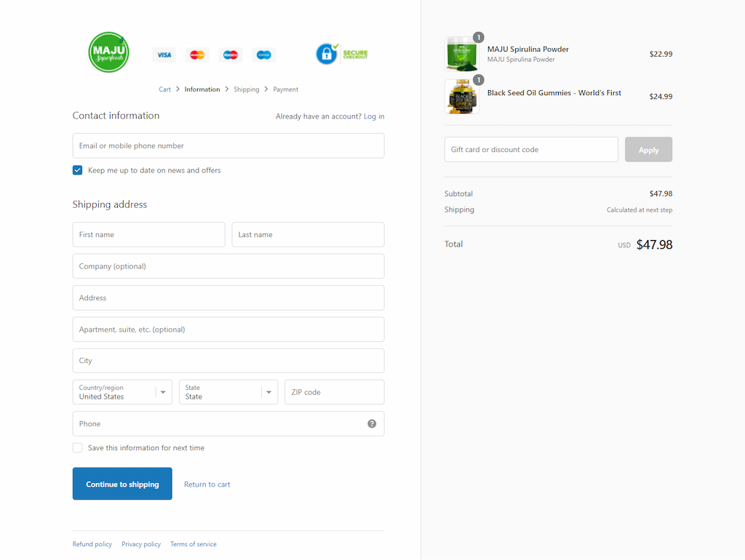The image size is (745, 560).
Task: Click the Return to cart link
Action: (207, 484)
